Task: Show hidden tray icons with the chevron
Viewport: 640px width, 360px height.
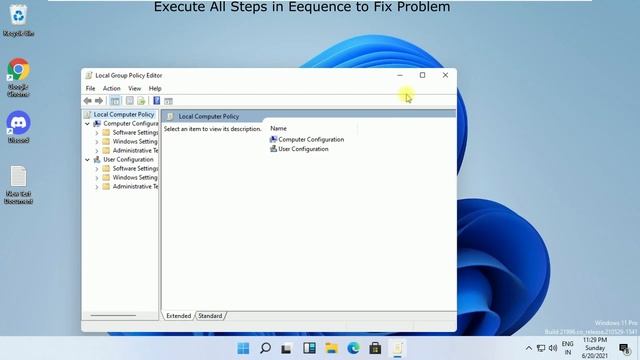Action: [x=529, y=348]
